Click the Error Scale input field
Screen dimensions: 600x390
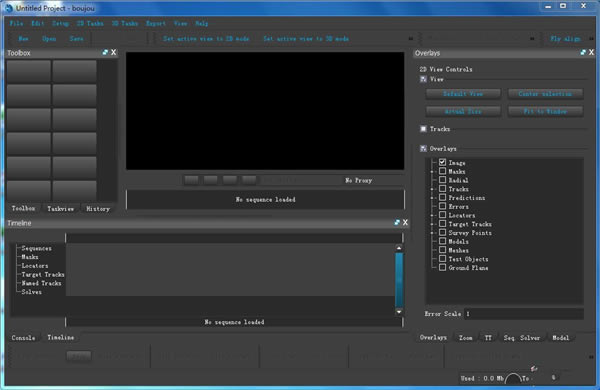pyautogui.click(x=523, y=314)
